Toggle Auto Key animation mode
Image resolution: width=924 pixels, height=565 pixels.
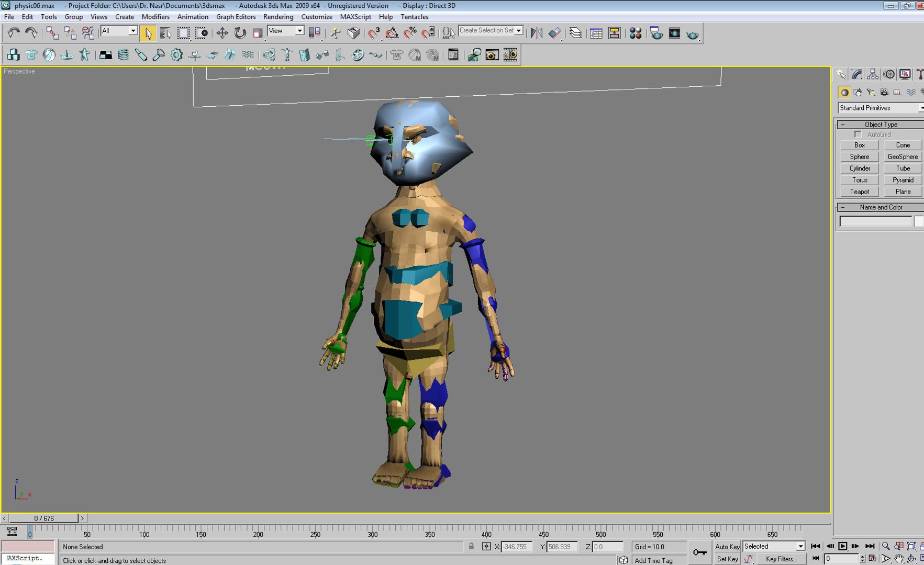point(727,547)
